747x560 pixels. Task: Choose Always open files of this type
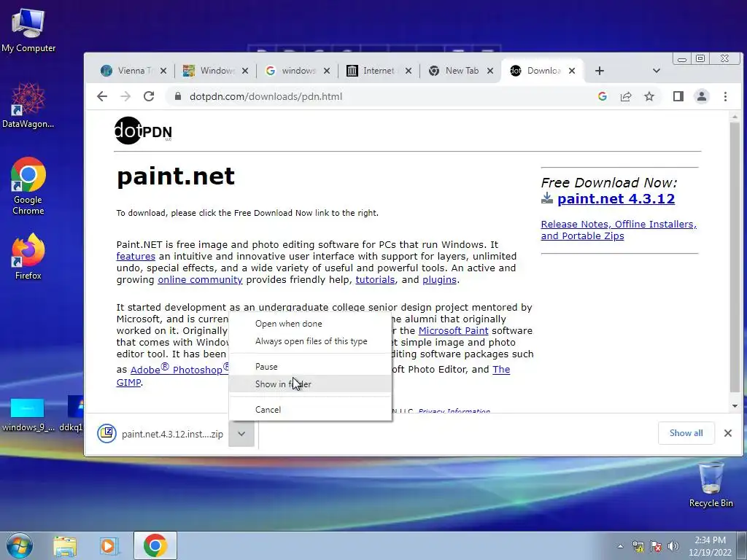tap(310, 341)
